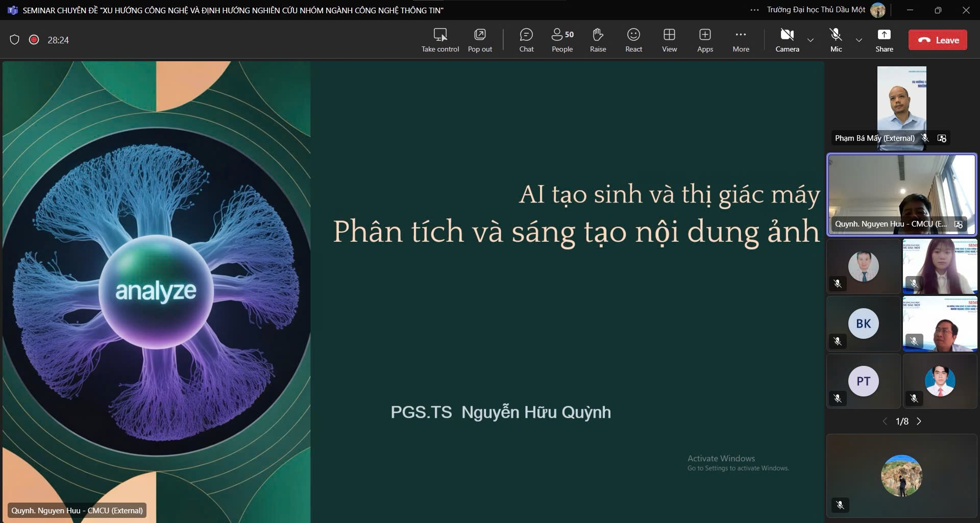Screen dimensions: 980x523
Task: Open the Apps menu
Action: [705, 40]
